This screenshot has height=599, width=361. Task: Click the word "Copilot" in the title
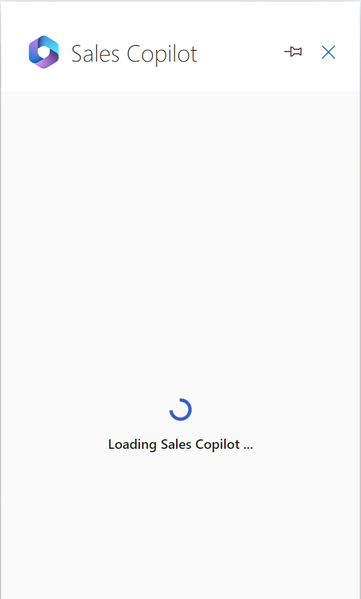point(162,54)
